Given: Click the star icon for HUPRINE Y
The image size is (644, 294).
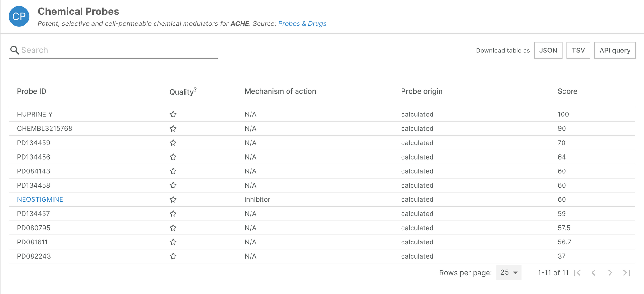Looking at the screenshot, I should (173, 114).
